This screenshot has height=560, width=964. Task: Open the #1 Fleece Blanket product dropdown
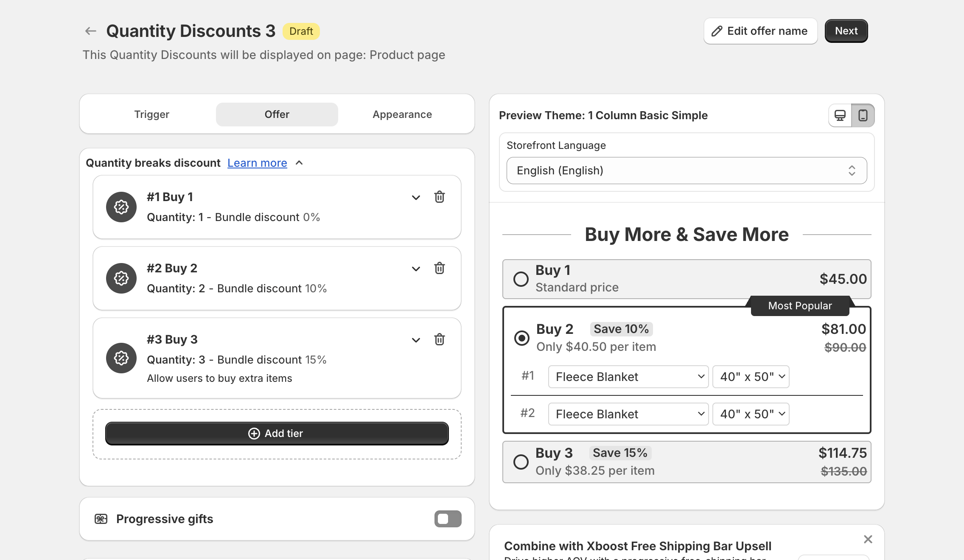tap(628, 377)
